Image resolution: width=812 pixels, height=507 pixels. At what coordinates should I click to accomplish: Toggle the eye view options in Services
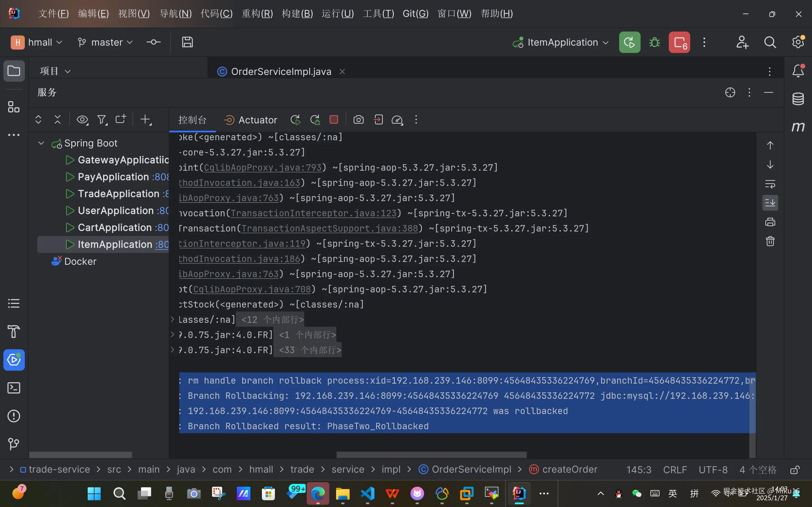(82, 120)
